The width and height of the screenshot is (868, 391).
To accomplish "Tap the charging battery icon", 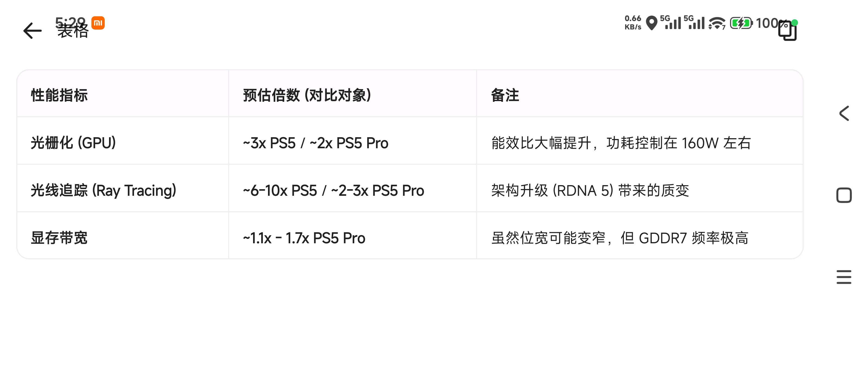I will click(741, 23).
